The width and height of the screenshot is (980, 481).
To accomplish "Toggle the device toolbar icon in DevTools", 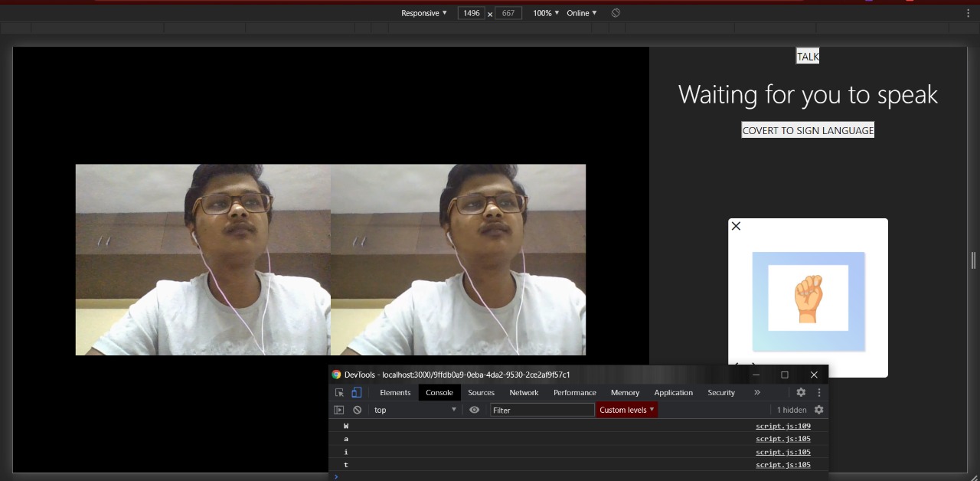I will [356, 392].
